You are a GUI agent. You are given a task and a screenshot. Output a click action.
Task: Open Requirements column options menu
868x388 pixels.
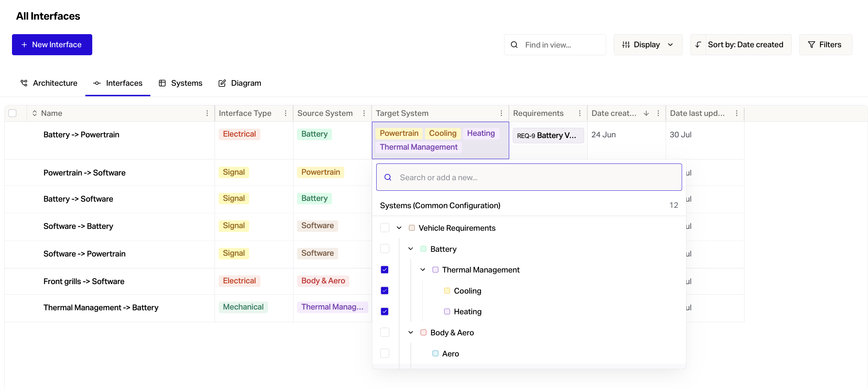click(x=580, y=113)
